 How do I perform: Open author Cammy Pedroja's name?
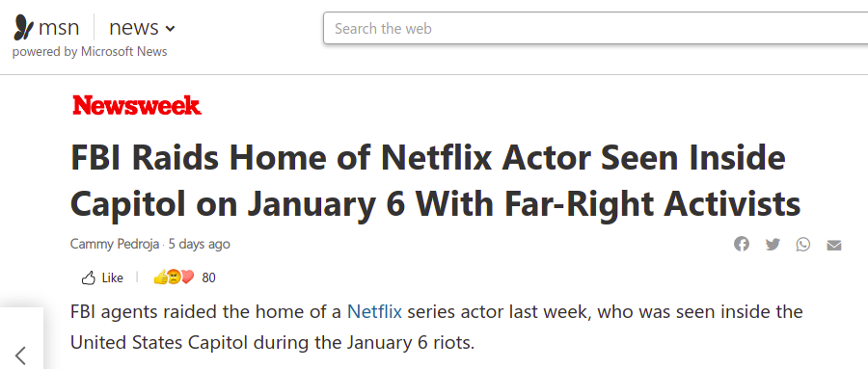pos(115,244)
